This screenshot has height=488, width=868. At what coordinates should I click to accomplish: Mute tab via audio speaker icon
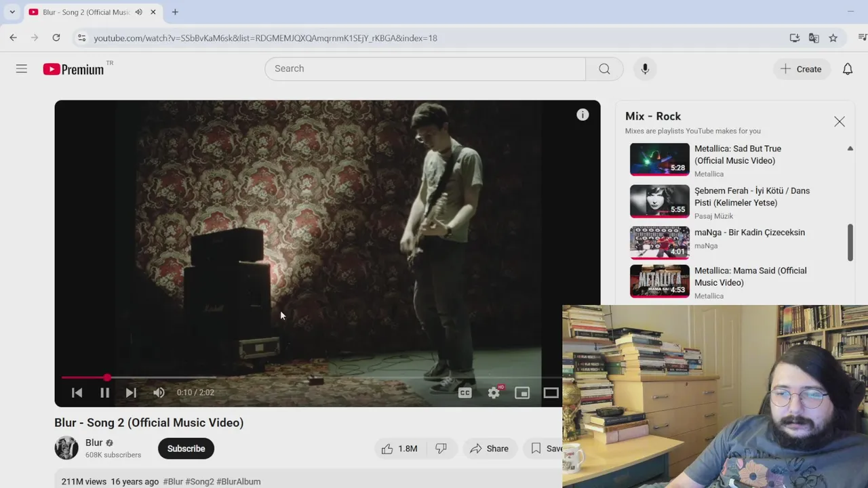coord(139,12)
